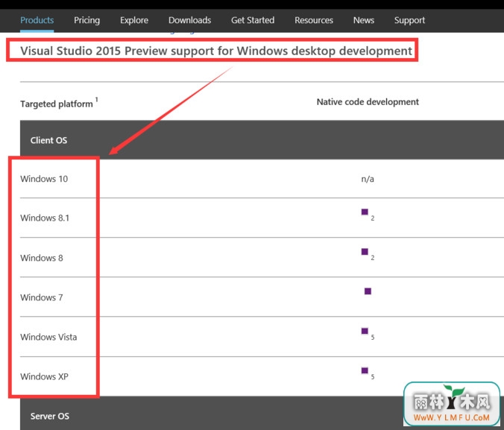Click the purple support marker for Windows Vista
This screenshot has height=430, width=504.
365,331
